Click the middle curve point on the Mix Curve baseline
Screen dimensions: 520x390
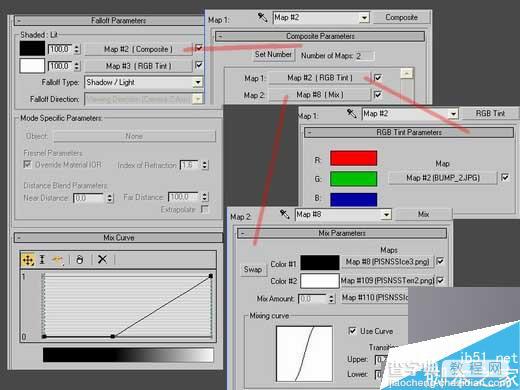(x=113, y=336)
